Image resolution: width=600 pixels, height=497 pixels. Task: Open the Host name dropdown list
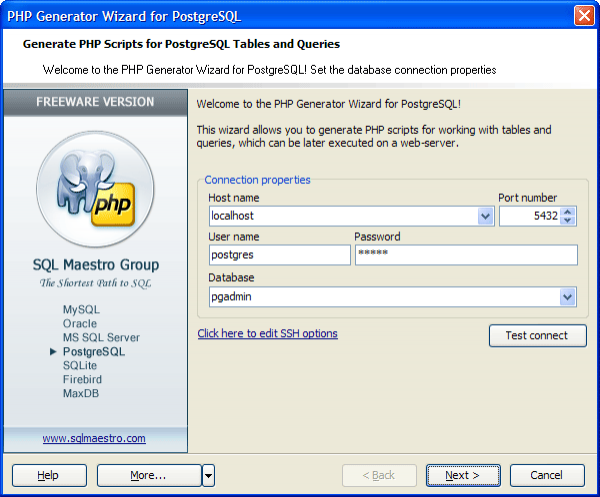click(x=486, y=216)
